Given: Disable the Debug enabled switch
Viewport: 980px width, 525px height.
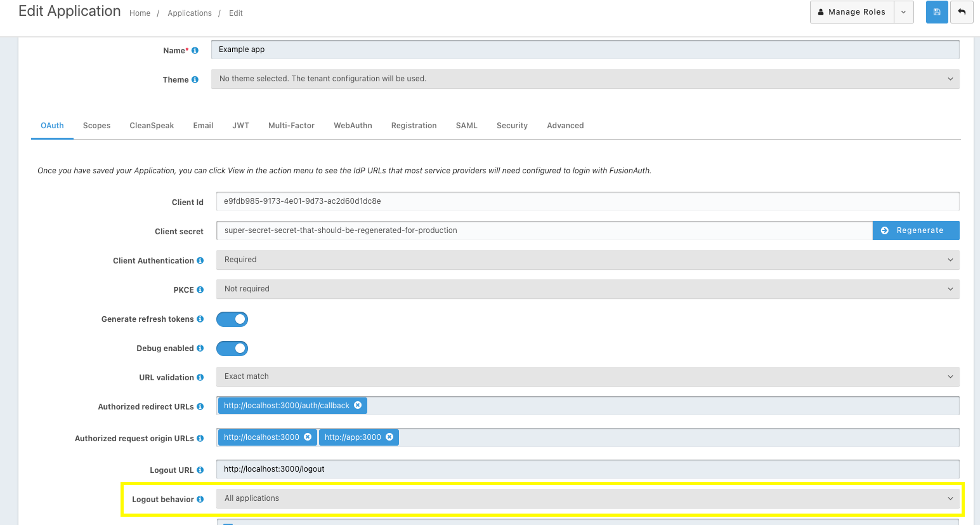Looking at the screenshot, I should (232, 349).
